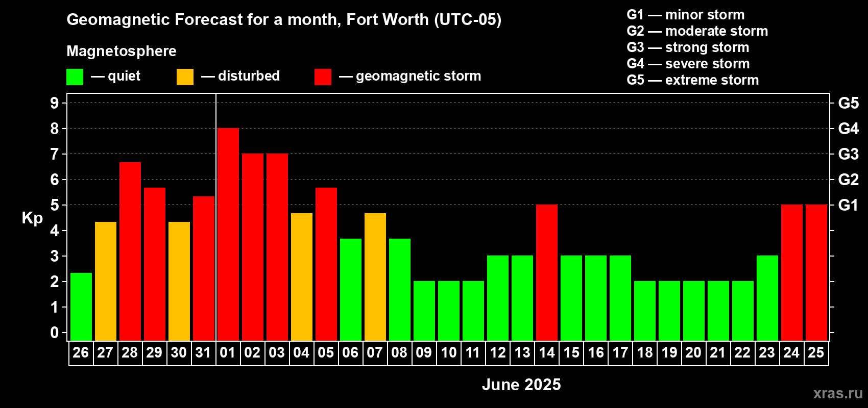This screenshot has width=868, height=408.
Task: Click the Kp axis title
Action: tap(32, 218)
